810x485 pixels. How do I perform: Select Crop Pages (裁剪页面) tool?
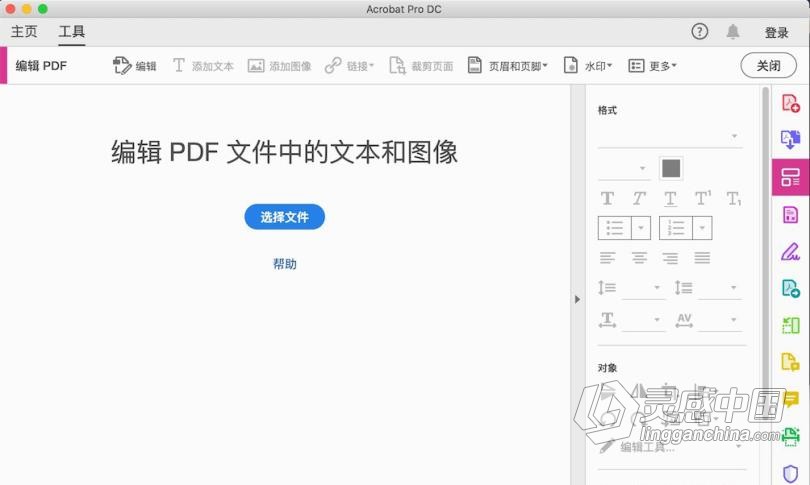coord(421,66)
